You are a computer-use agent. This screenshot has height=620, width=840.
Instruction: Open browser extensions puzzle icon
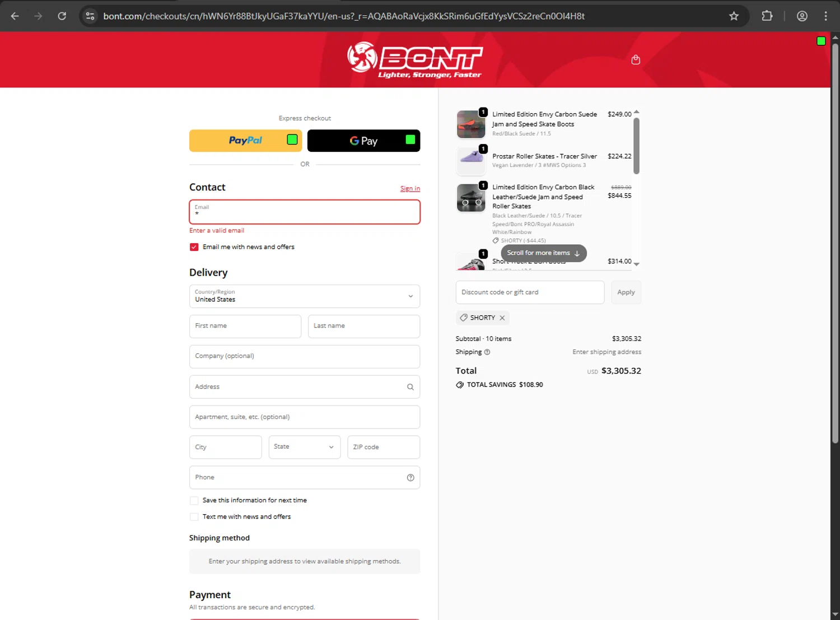coord(767,16)
